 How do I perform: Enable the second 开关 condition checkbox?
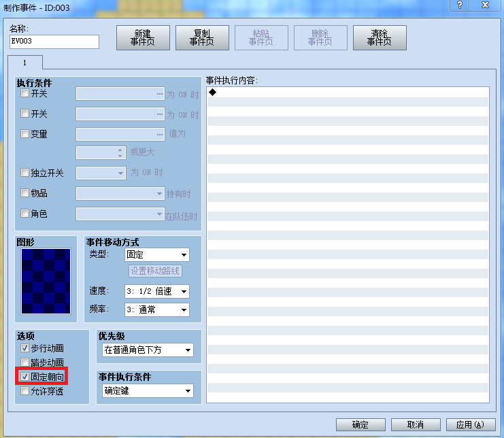pyautogui.click(x=24, y=113)
